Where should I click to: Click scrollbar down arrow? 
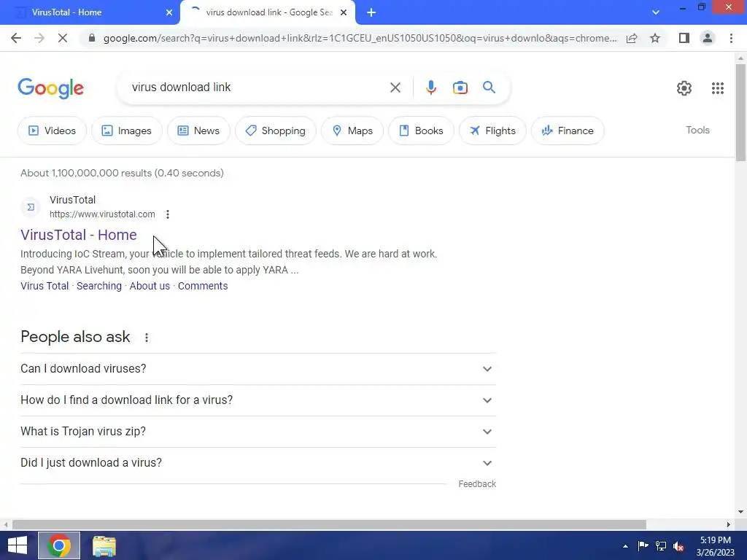pos(740,513)
